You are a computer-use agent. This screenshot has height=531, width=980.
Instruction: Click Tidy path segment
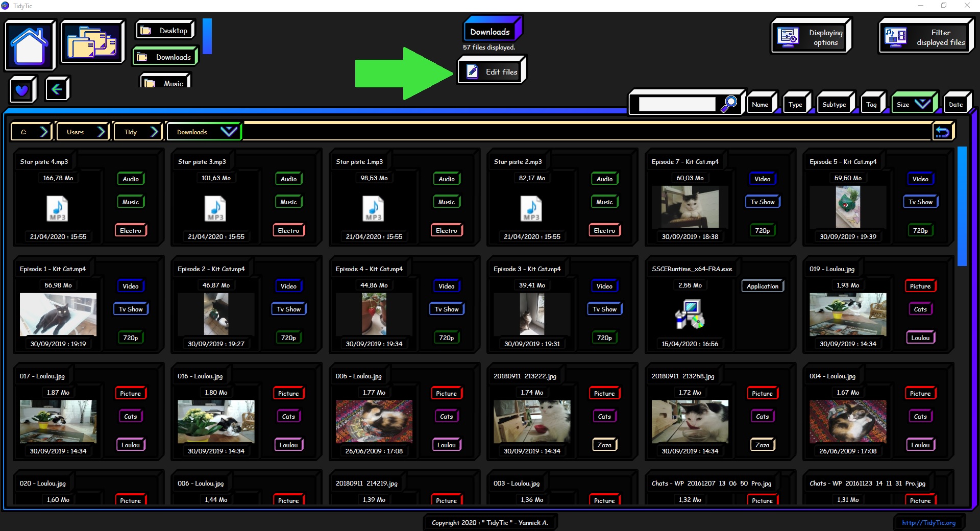tap(131, 132)
